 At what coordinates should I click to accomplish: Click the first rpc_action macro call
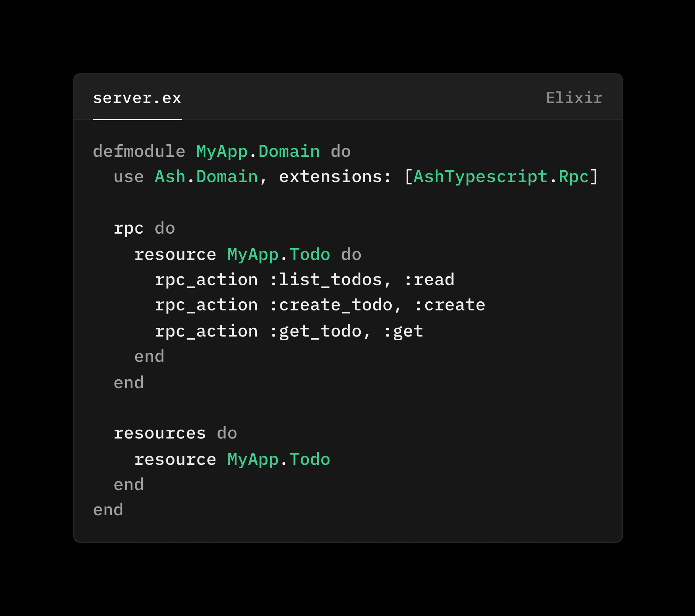coord(206,280)
